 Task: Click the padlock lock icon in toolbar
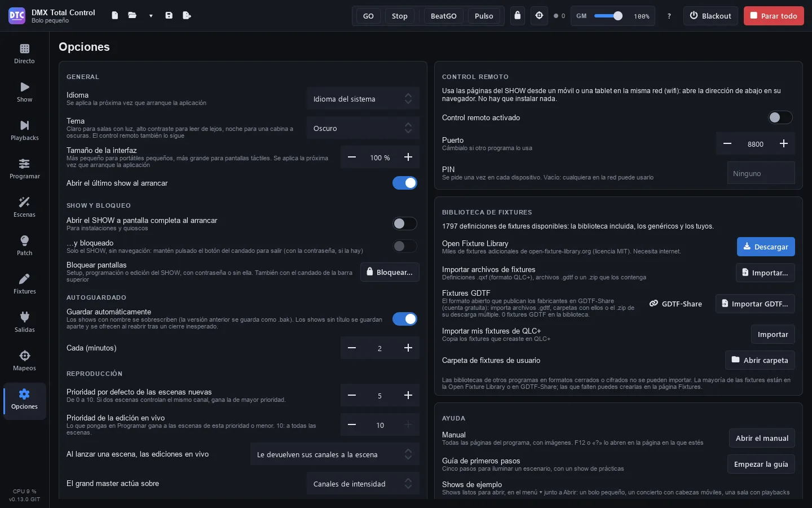pos(518,16)
